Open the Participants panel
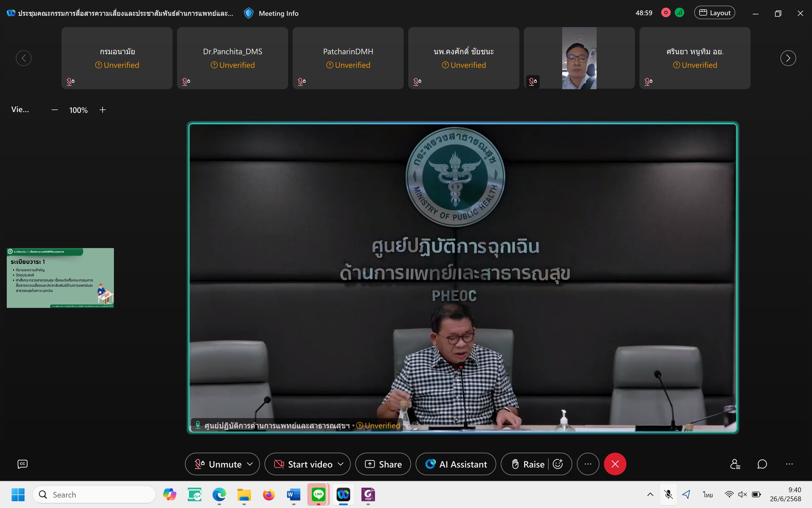 (x=735, y=464)
